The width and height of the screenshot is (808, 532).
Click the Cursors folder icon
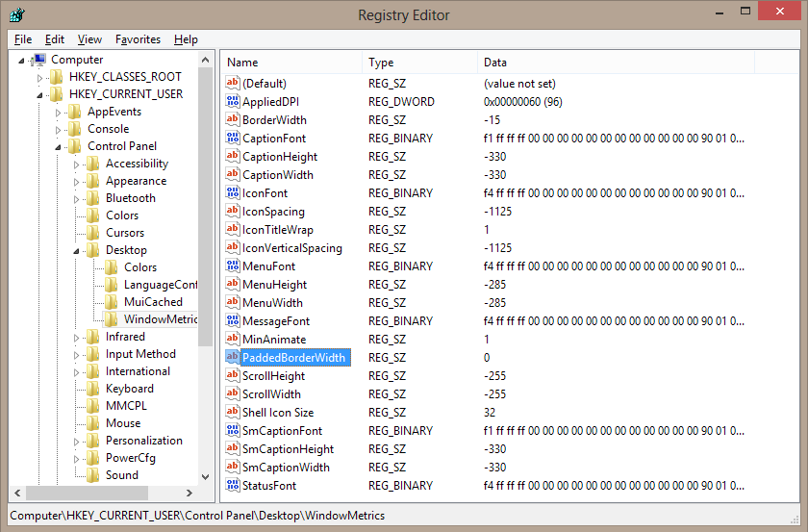[x=92, y=233]
